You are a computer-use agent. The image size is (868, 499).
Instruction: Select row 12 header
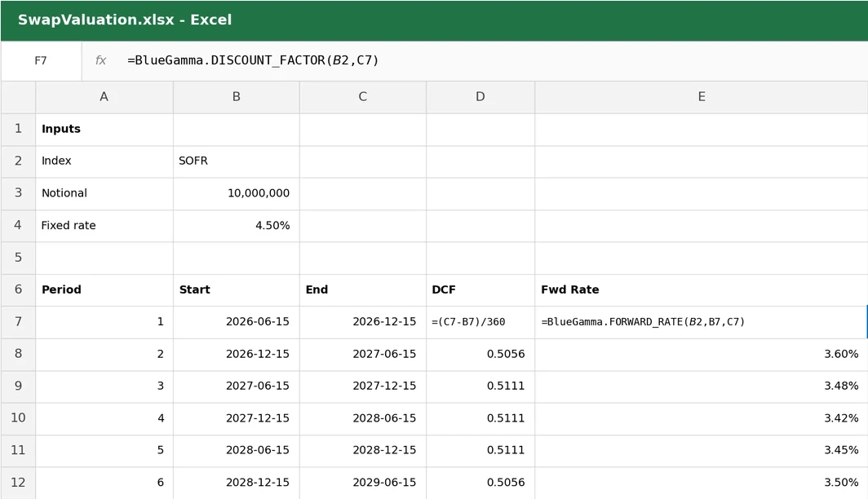(x=18, y=483)
